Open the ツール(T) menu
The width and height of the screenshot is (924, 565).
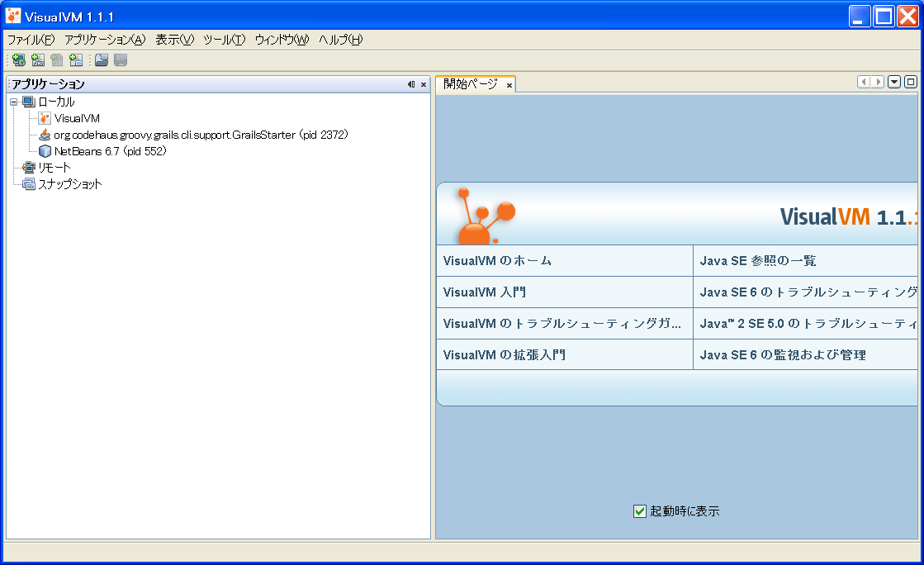(x=224, y=40)
